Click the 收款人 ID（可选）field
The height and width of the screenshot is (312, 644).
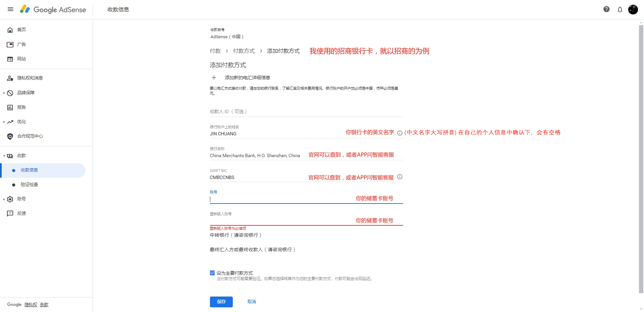coord(307,112)
